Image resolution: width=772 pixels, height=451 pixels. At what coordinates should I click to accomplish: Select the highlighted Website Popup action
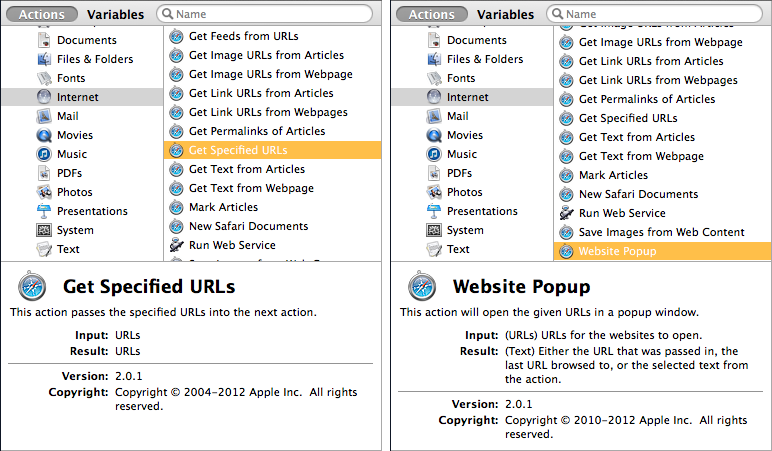(617, 251)
